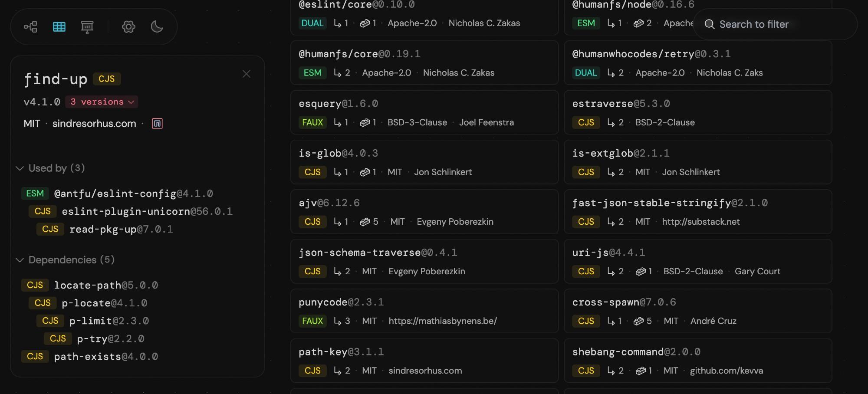Click the depth arrow icon on json-schema-traverse card
The image size is (868, 394).
pos(338,272)
